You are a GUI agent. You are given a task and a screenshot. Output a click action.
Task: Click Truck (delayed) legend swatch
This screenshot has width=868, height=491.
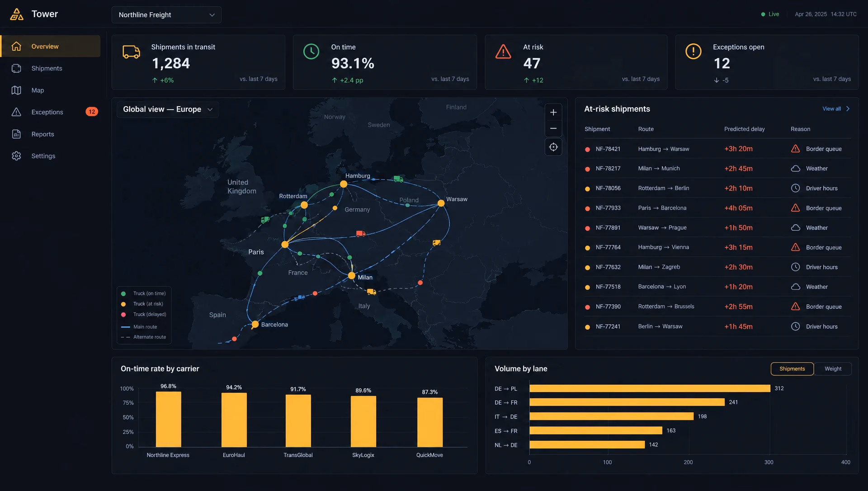(123, 315)
